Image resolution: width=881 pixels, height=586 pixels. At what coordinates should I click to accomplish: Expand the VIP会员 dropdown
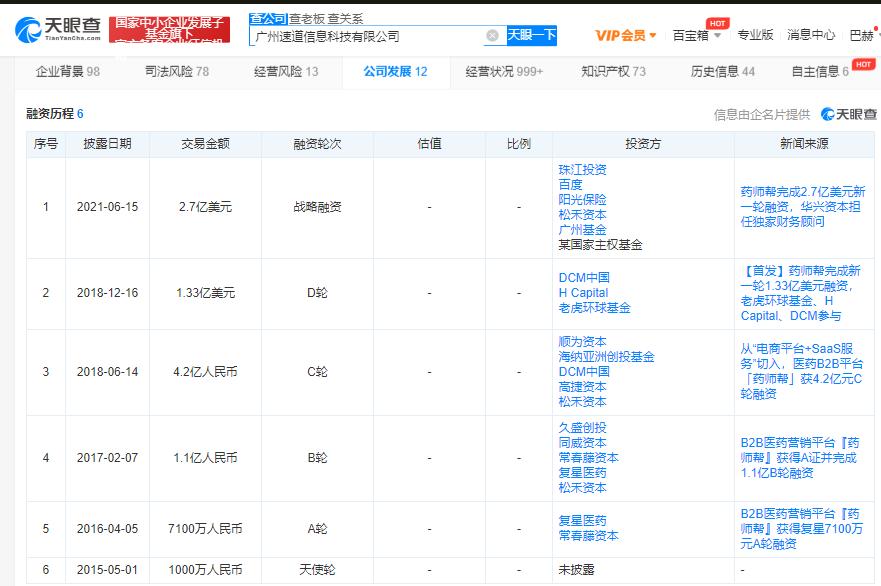click(626, 35)
